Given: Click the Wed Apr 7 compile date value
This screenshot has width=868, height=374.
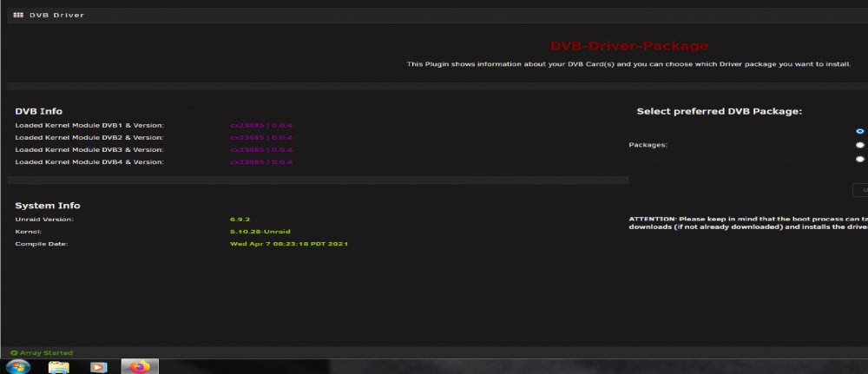Looking at the screenshot, I should 289,244.
